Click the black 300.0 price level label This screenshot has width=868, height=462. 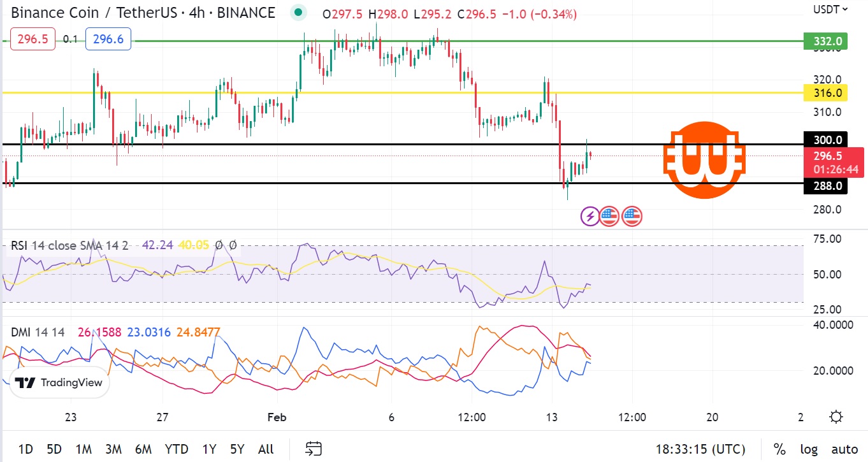[827, 140]
